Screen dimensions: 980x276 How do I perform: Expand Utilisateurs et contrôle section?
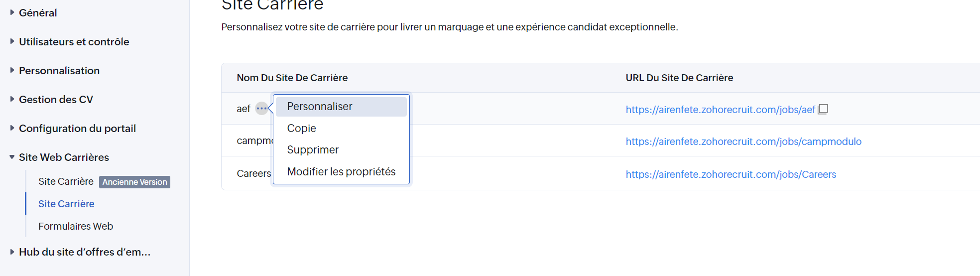pos(74,42)
